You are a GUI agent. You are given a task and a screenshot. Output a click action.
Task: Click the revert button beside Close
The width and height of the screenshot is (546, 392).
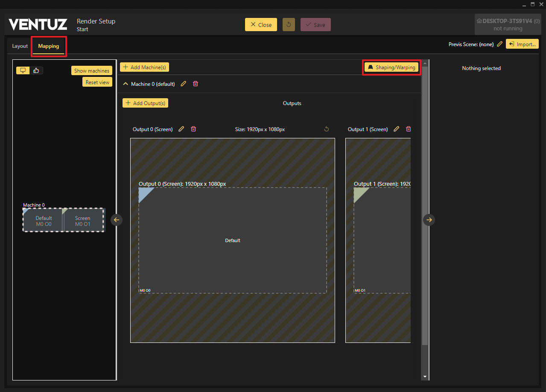[x=289, y=25]
